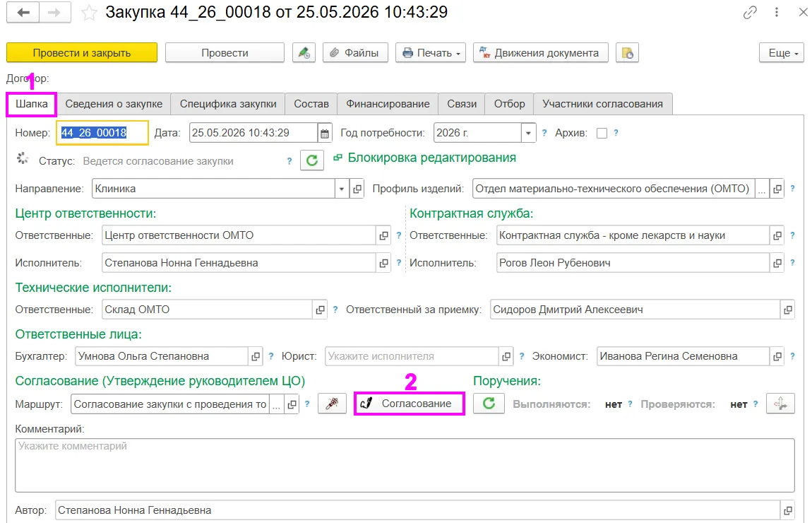Click the report icon after Движения документа

[x=627, y=53]
